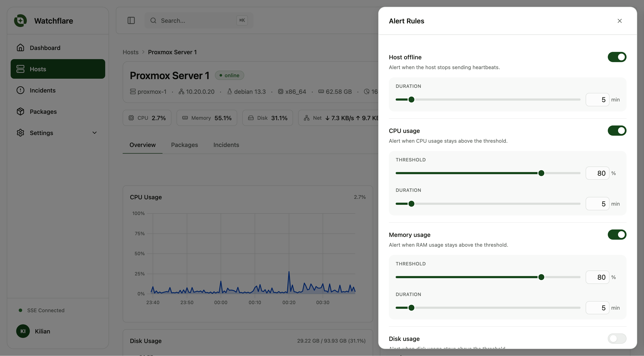This screenshot has width=644, height=356.
Task: Click the Hosts server icon
Action: 20,69
